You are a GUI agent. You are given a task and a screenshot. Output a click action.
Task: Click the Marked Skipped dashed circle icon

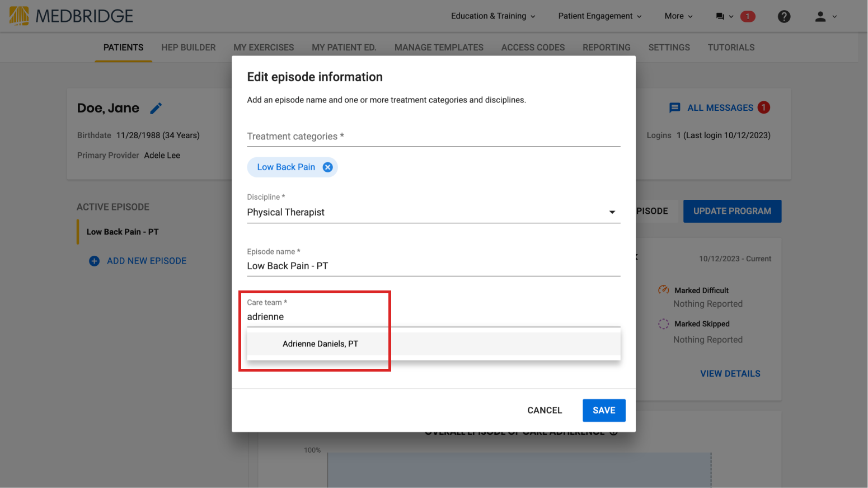click(663, 323)
